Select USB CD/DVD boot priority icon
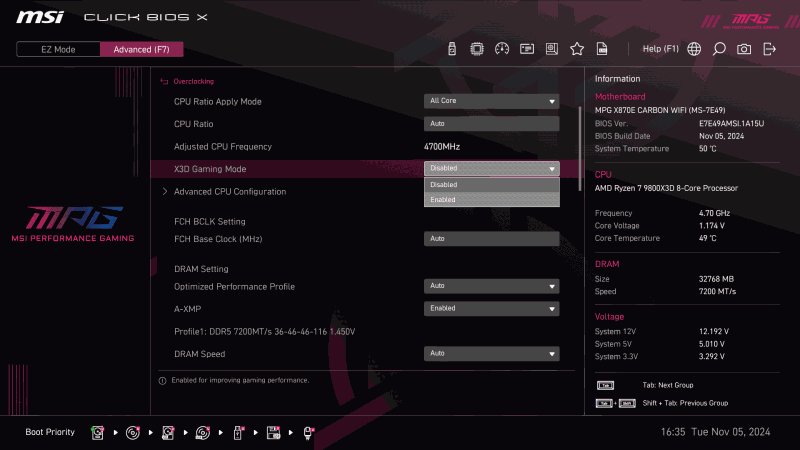The width and height of the screenshot is (800, 450). [203, 433]
